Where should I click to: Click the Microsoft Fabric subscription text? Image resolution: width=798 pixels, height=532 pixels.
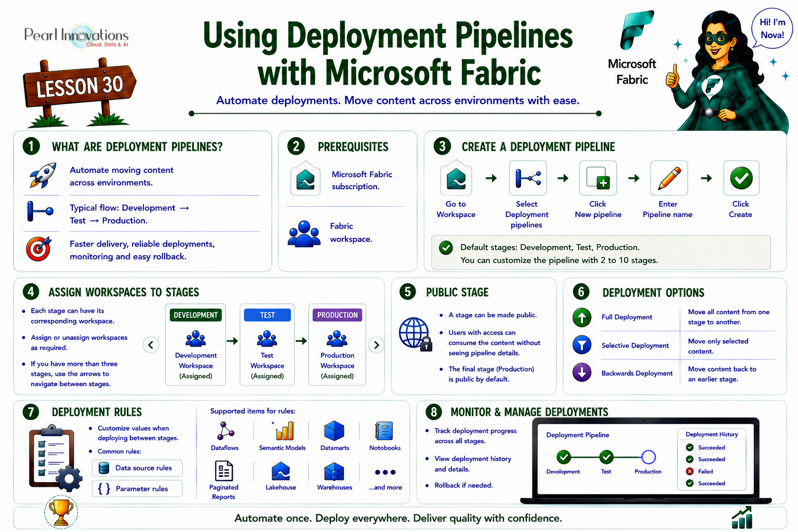(x=362, y=180)
